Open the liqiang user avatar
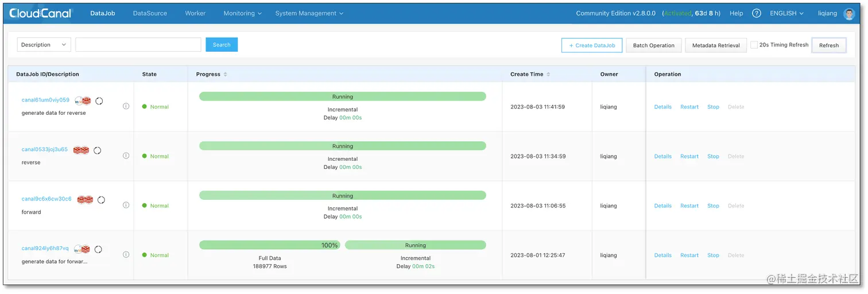Viewport: 868px width, 294px height. pos(849,14)
